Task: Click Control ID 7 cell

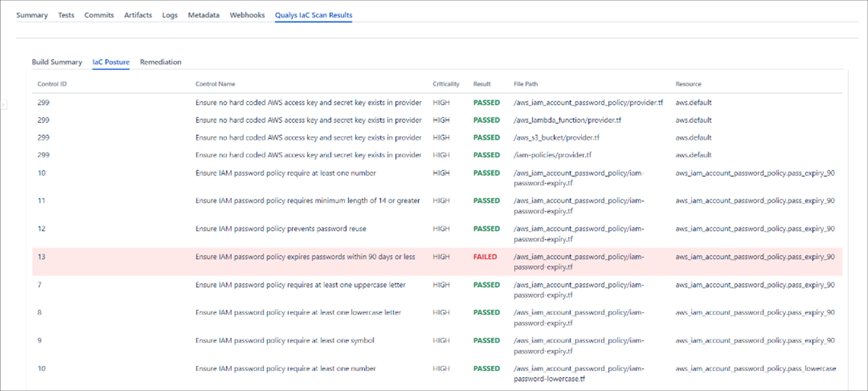Action: click(39, 285)
